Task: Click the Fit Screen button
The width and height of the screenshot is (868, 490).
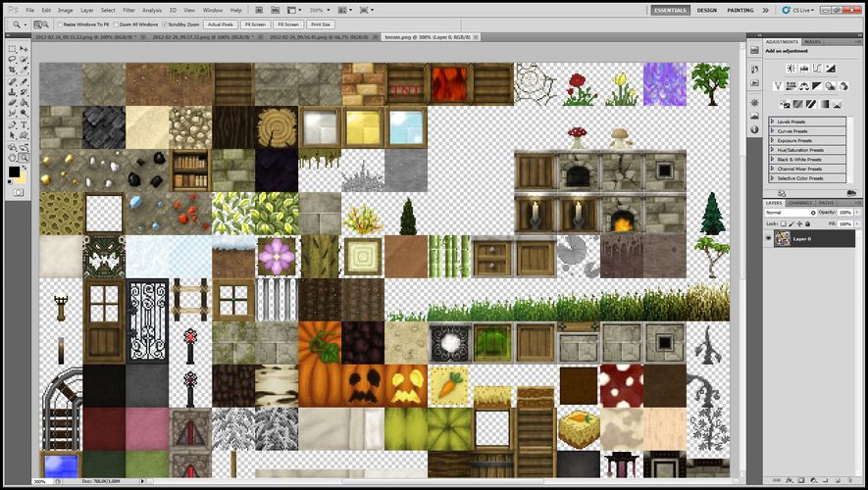Action: coord(256,24)
